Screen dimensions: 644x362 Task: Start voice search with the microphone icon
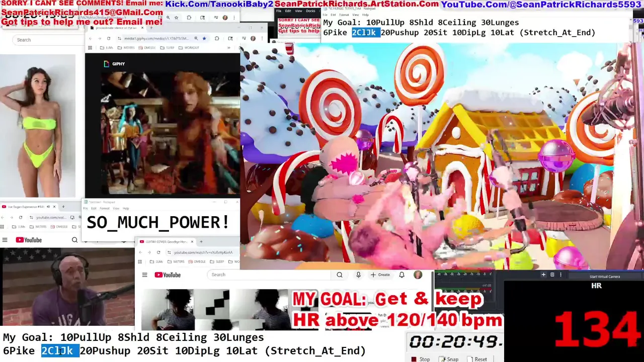(358, 275)
